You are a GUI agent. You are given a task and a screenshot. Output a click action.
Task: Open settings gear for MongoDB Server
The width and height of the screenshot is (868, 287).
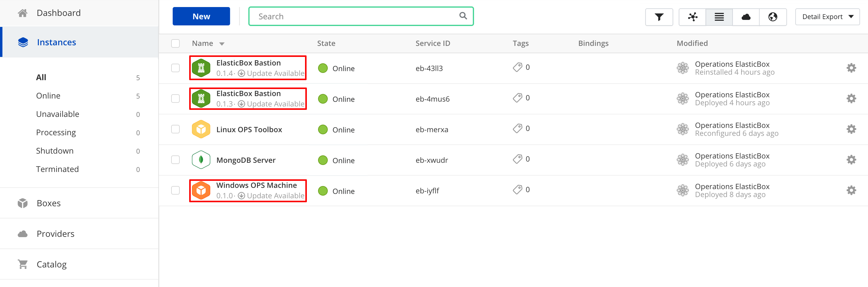pos(851,160)
